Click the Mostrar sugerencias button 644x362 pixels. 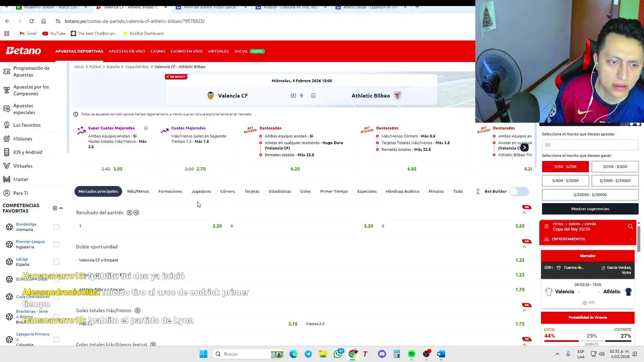coord(590,209)
